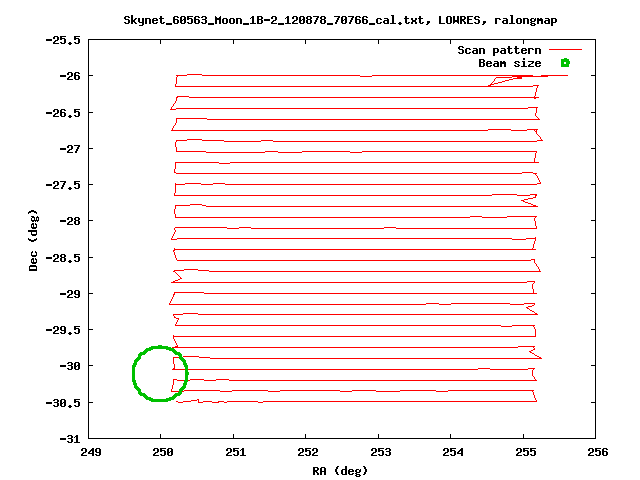The image size is (640, 480).
Task: Click x-axis tick label 255
Action: coord(525,452)
